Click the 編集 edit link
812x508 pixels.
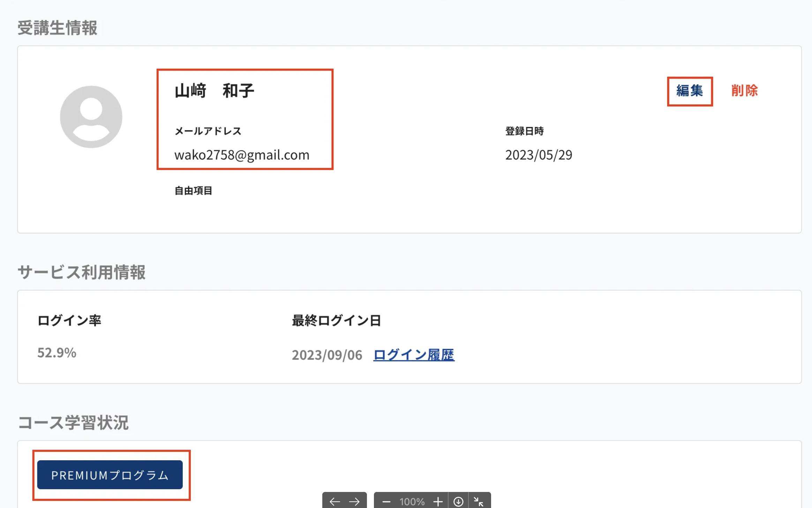[690, 91]
